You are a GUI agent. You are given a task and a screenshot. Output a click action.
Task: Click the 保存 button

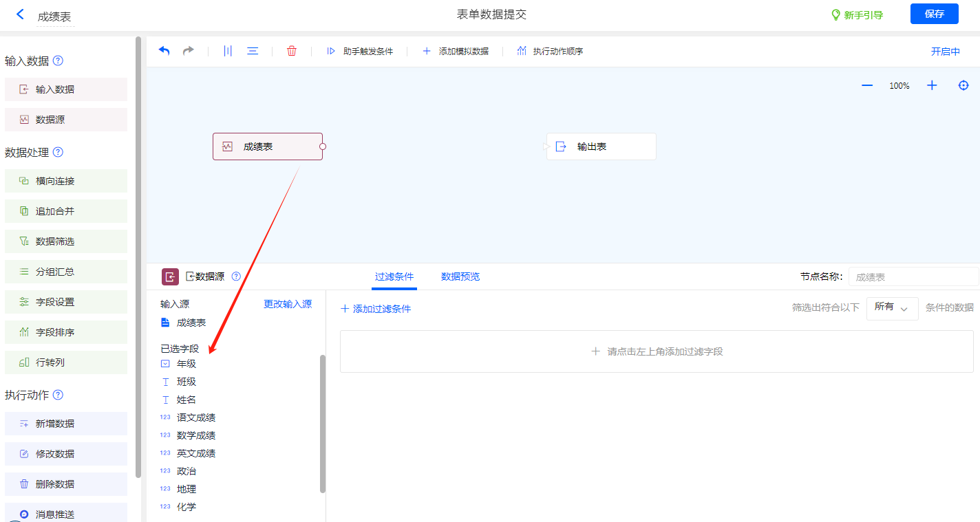coord(934,14)
